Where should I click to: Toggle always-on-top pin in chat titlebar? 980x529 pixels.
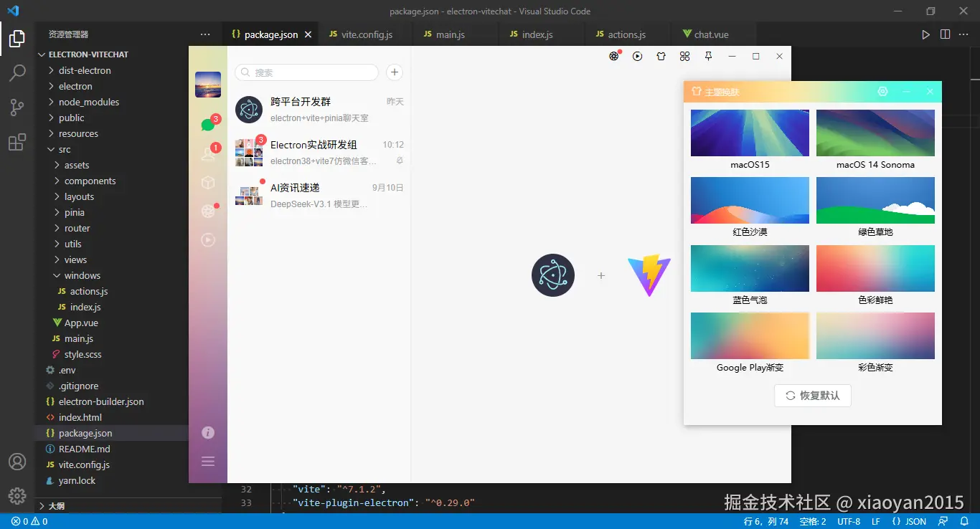click(x=708, y=56)
